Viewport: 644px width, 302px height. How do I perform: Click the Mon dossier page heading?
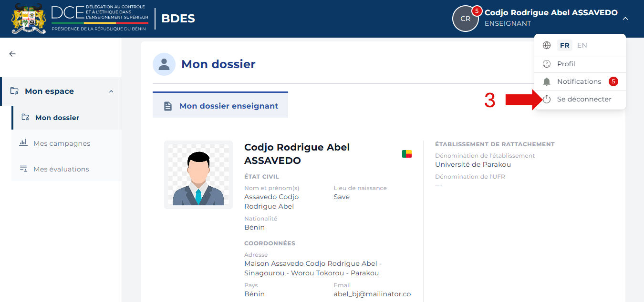[x=218, y=64]
